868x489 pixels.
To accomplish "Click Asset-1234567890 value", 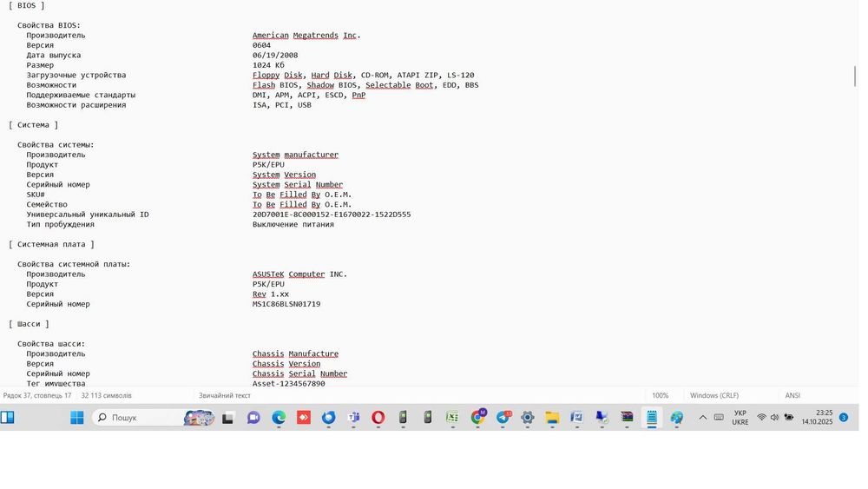I will pos(289,383).
